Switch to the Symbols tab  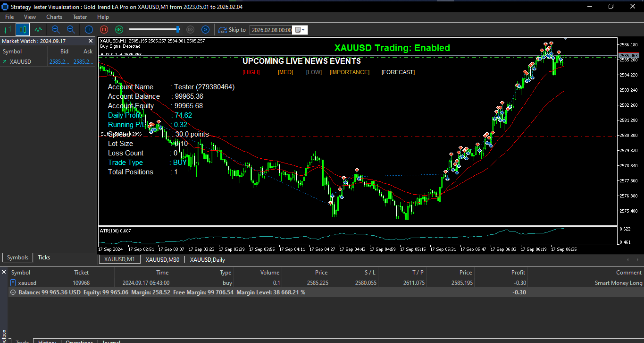(x=17, y=257)
